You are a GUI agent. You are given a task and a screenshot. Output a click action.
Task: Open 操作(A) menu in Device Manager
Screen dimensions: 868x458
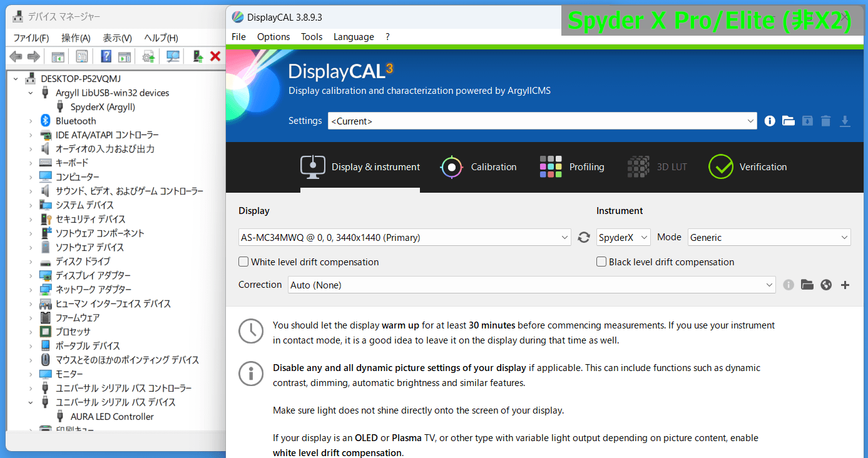(76, 38)
